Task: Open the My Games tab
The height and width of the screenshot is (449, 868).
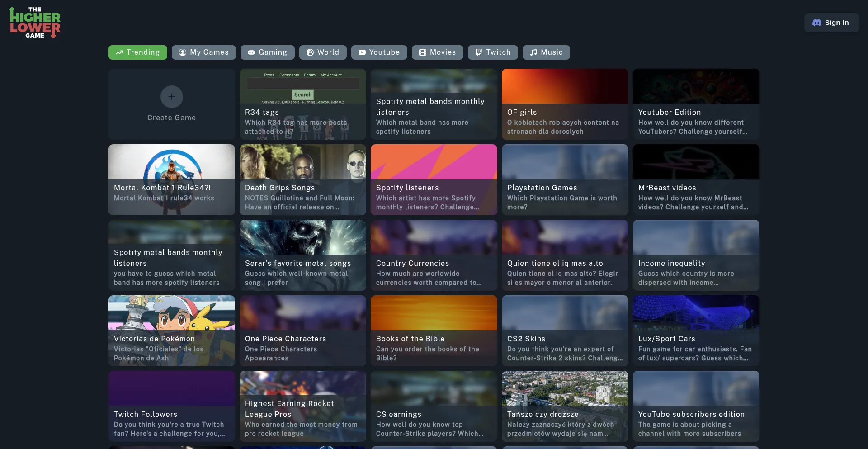Action: point(204,52)
